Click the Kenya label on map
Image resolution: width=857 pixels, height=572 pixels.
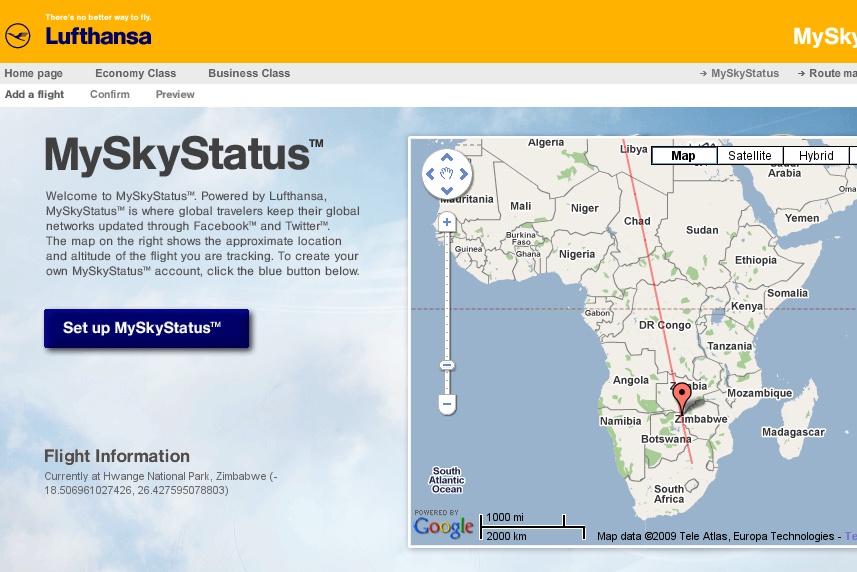[747, 306]
